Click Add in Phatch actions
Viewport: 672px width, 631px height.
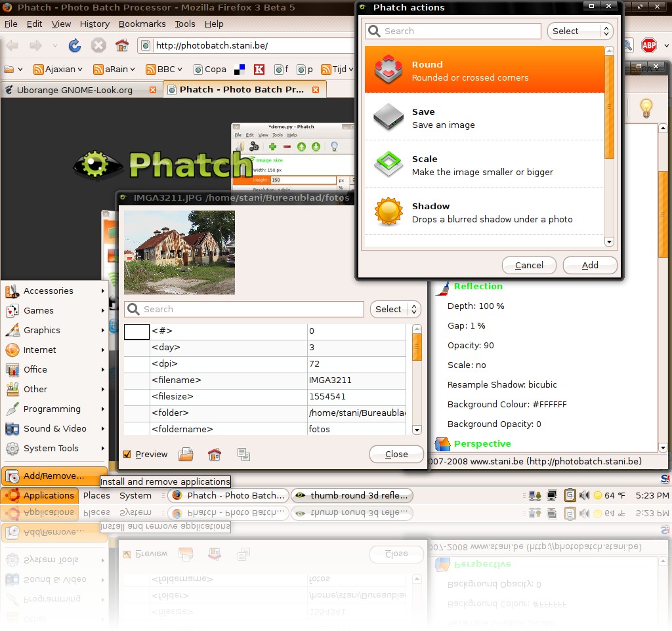[590, 266]
